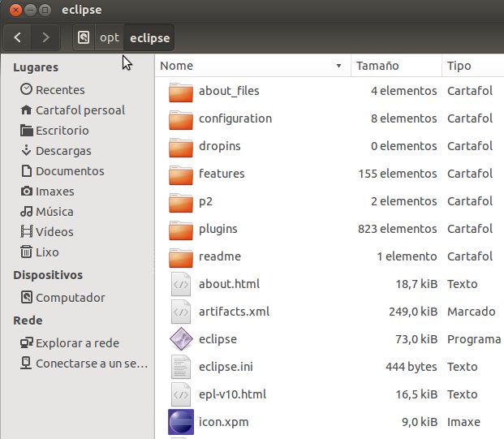Click the plugins folder icon
This screenshot has width=504, height=439.
pos(181,230)
